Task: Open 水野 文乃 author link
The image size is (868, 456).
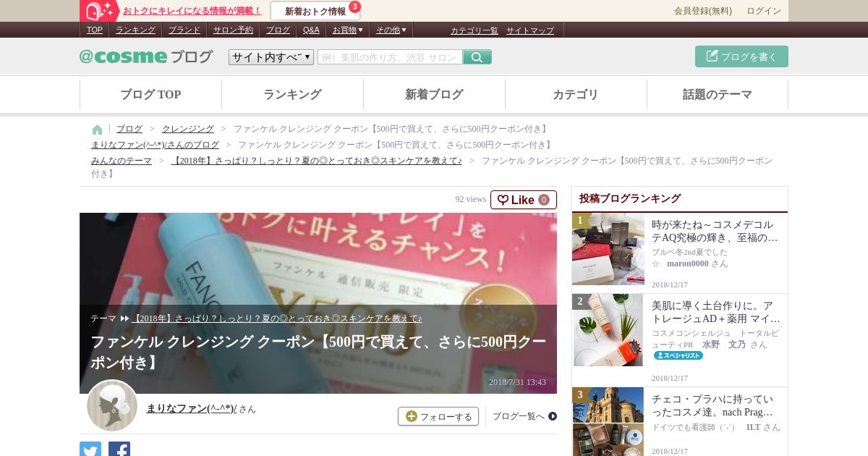Action: pyautogui.click(x=724, y=345)
